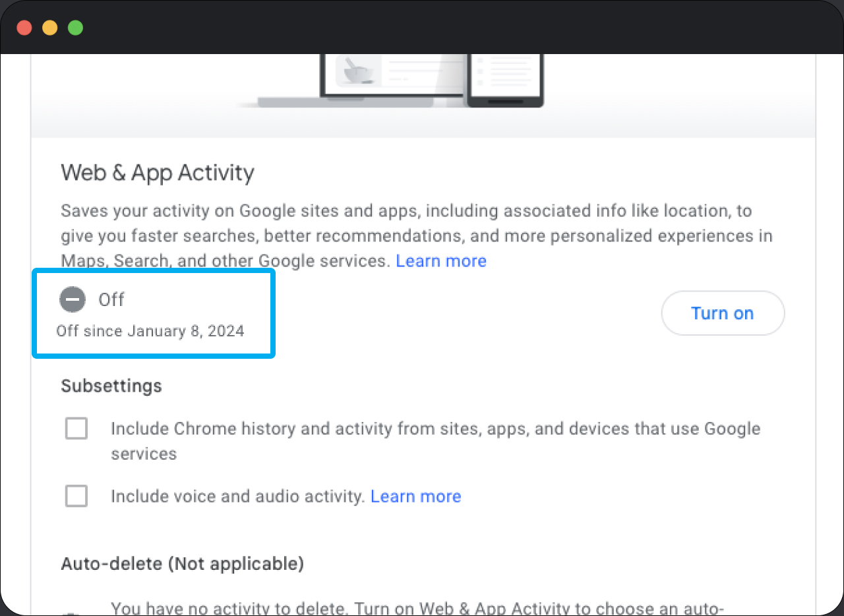
Task: Click the Web & App Activity heading
Action: tap(157, 172)
